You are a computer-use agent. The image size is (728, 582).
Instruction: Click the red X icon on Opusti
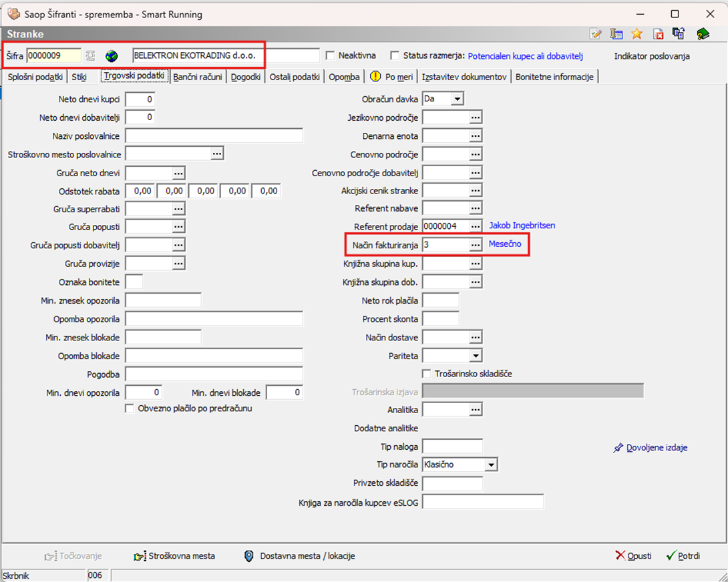pos(620,555)
